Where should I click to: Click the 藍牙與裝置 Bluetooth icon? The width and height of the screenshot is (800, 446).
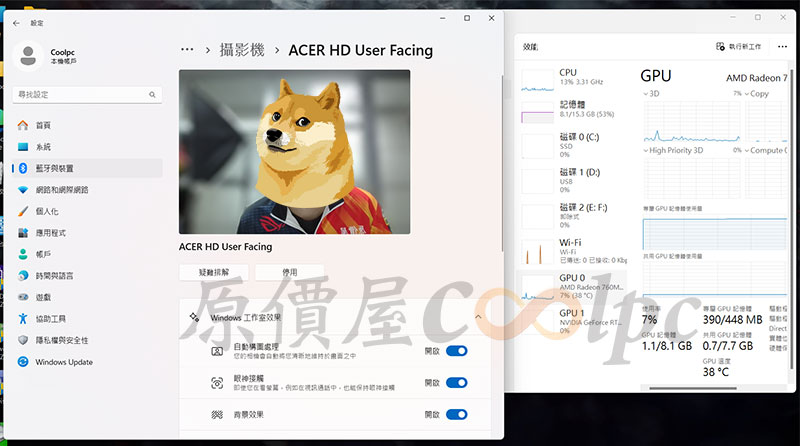click(x=23, y=168)
